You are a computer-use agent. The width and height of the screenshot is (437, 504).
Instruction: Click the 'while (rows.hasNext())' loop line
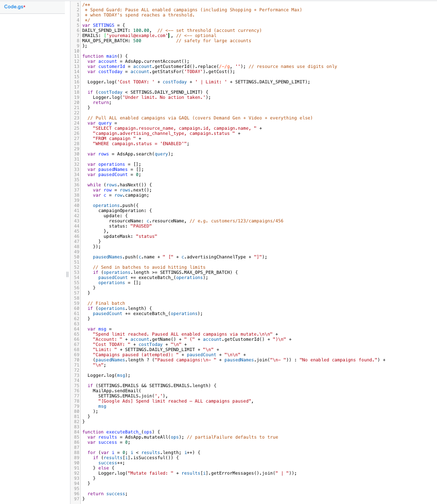[119, 184]
